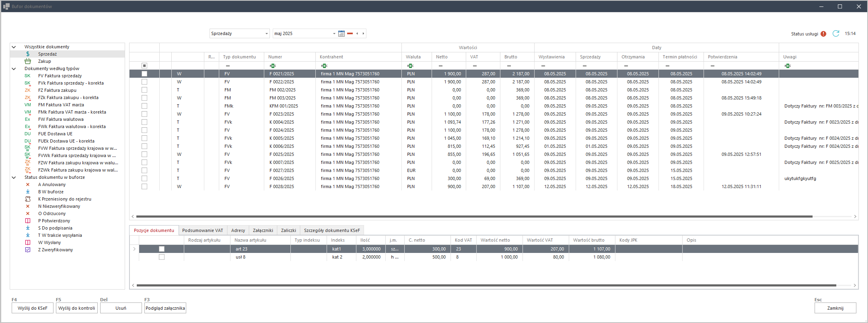Sort by the Brutto column header

click(517, 57)
